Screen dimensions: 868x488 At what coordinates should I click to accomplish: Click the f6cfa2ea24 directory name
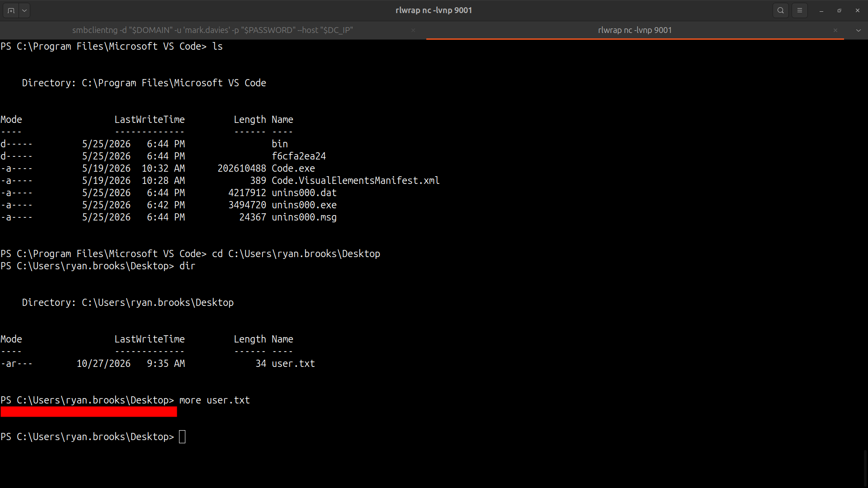tap(299, 156)
